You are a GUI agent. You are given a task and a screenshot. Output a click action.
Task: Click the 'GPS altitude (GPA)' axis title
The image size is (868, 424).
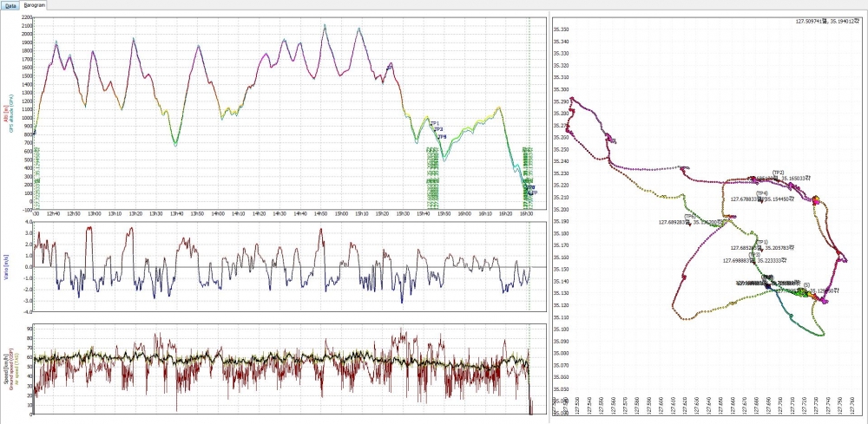(x=11, y=114)
